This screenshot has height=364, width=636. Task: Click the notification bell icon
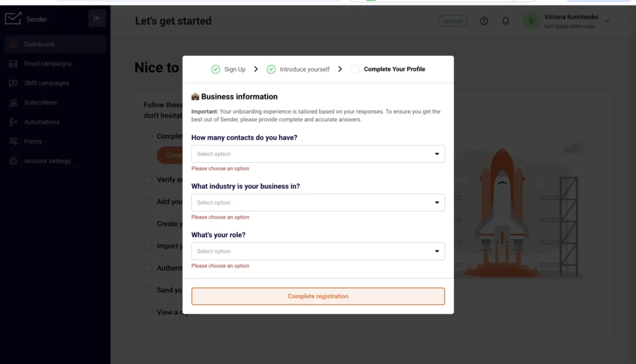506,20
